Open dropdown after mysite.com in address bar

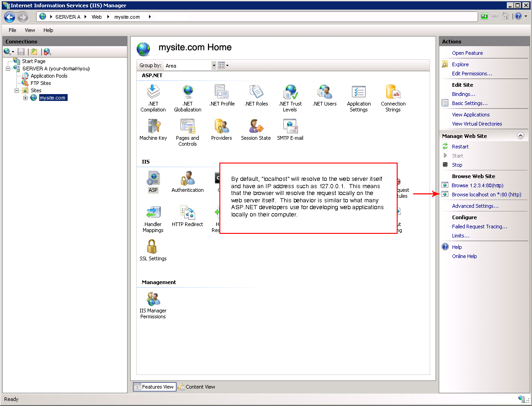[149, 16]
